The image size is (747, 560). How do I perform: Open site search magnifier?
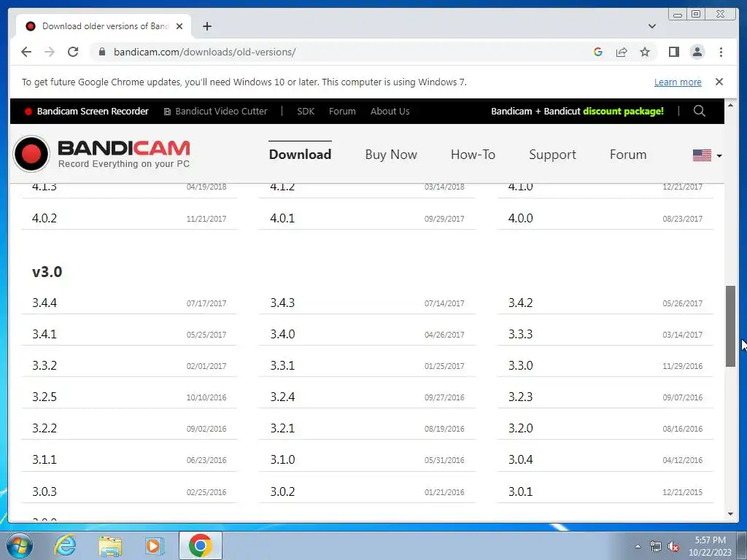(699, 111)
